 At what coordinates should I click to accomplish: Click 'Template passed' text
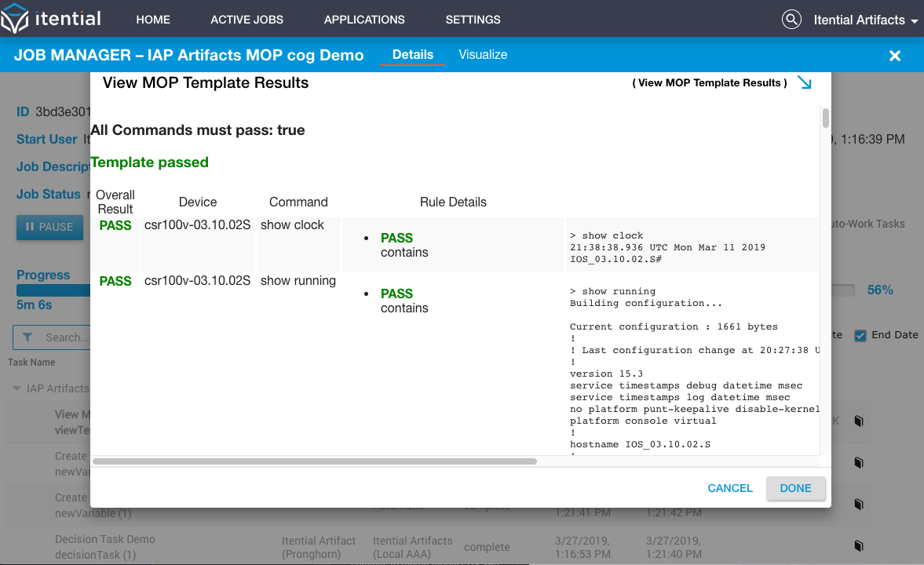click(150, 162)
